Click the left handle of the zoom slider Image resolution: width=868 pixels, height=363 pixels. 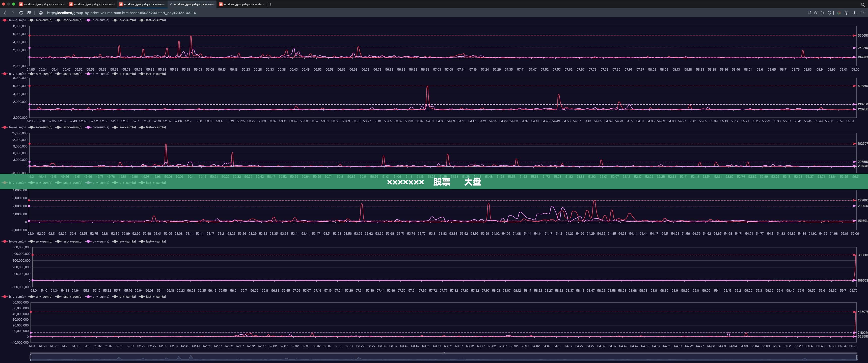click(x=31, y=357)
